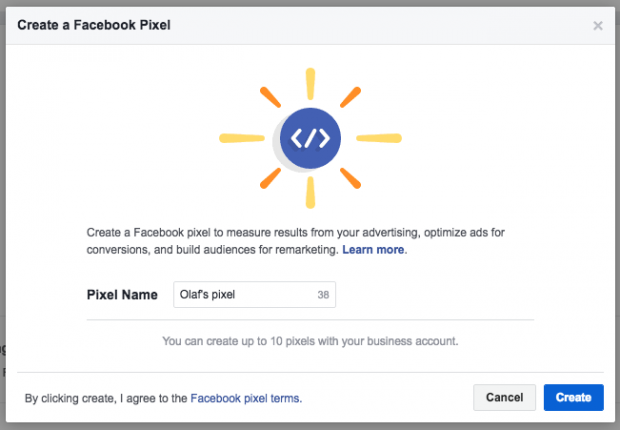Open the Learn more link

(373, 250)
